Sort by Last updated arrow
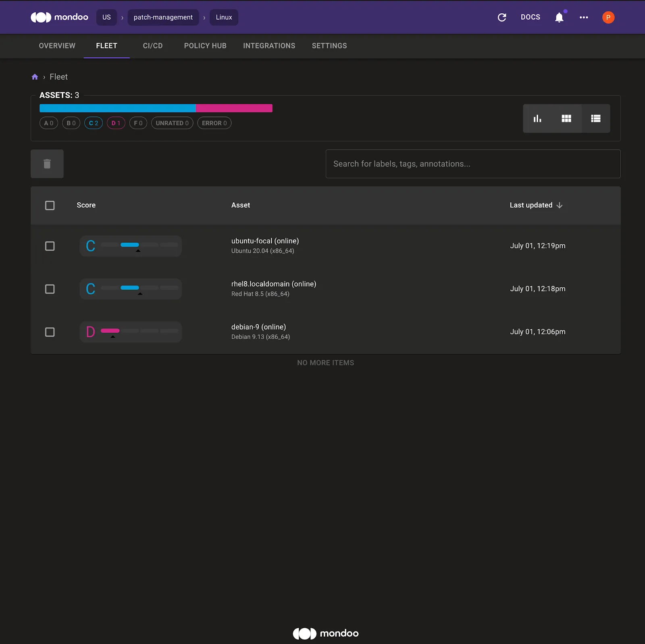The image size is (645, 644). coord(560,205)
